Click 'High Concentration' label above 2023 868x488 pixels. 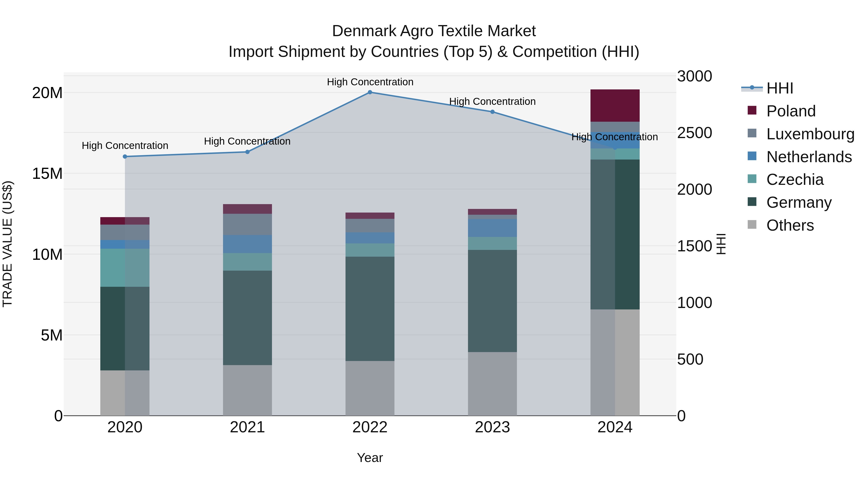492,101
